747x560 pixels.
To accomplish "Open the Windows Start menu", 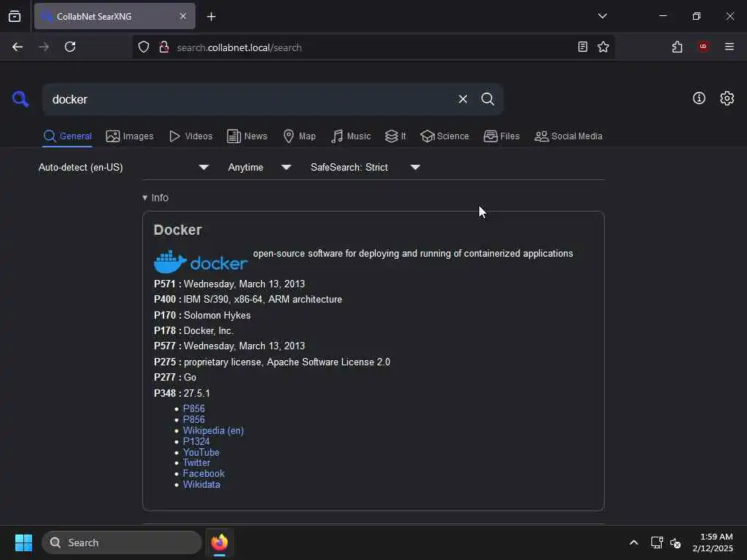I will tap(23, 542).
